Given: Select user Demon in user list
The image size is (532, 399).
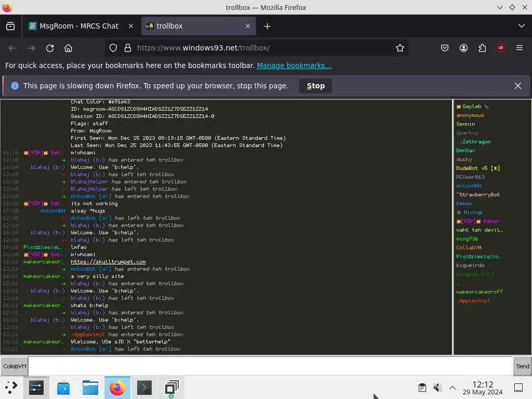Looking at the screenshot, I should click(464, 204).
